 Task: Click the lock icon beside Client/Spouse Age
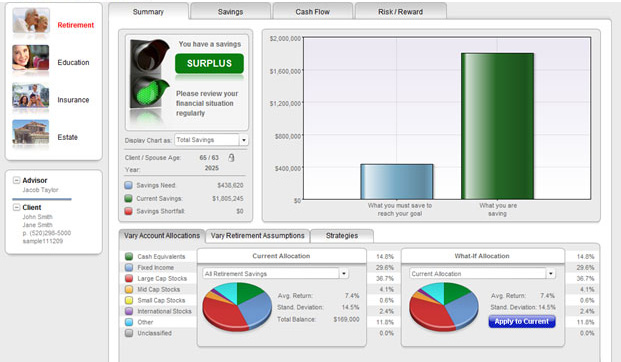[x=231, y=157]
